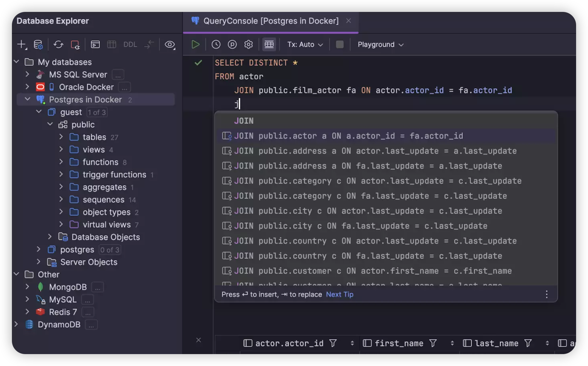Click the ellipsis badge next to MongoDB
The image size is (588, 366).
click(x=98, y=287)
